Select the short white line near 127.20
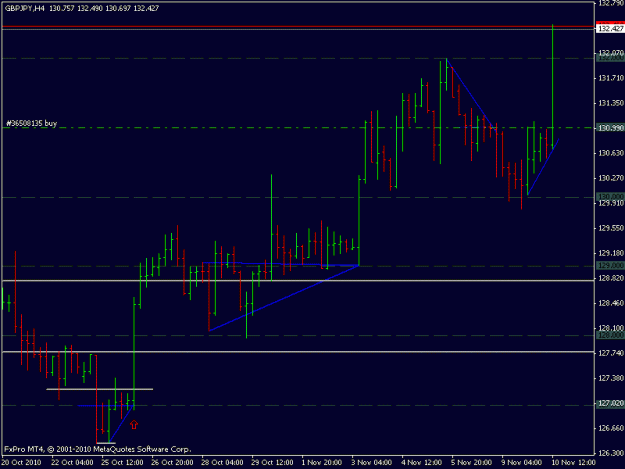Image resolution: width=625 pixels, height=469 pixels. (x=100, y=389)
